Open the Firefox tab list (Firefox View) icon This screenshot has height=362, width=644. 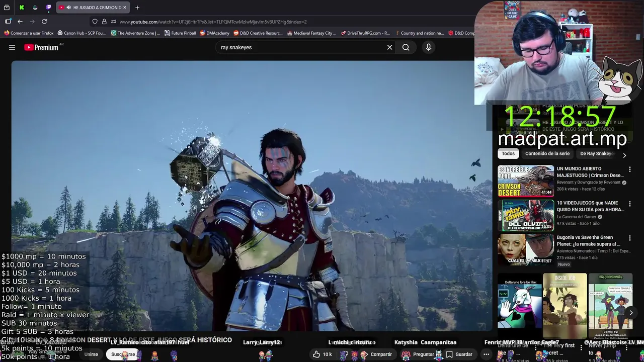[7, 8]
